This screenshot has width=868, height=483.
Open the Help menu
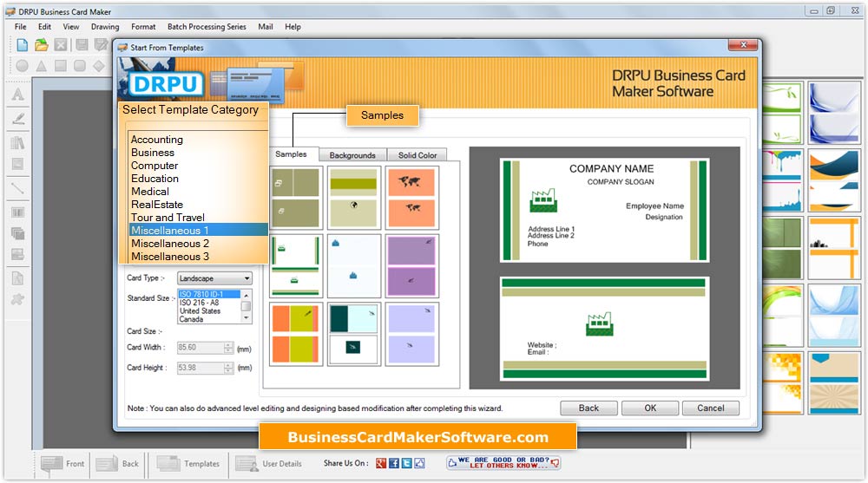(293, 27)
